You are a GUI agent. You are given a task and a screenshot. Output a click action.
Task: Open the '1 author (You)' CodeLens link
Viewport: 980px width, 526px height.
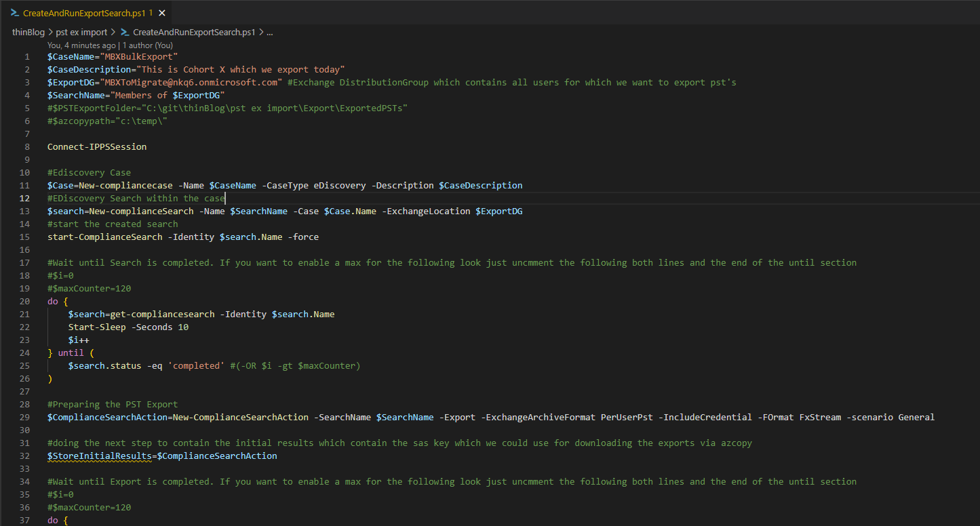click(148, 45)
